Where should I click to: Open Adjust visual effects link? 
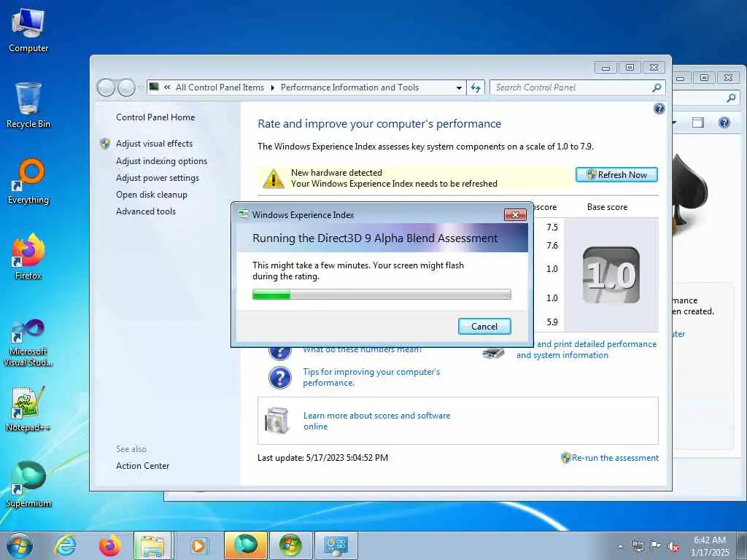click(155, 144)
